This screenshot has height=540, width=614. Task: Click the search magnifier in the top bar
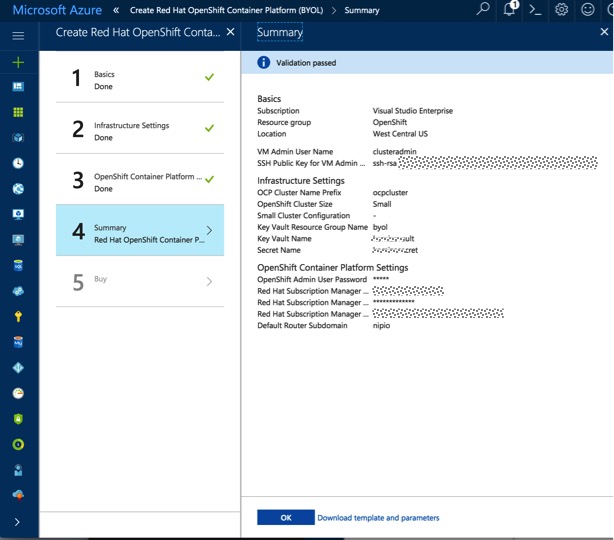pos(483,9)
